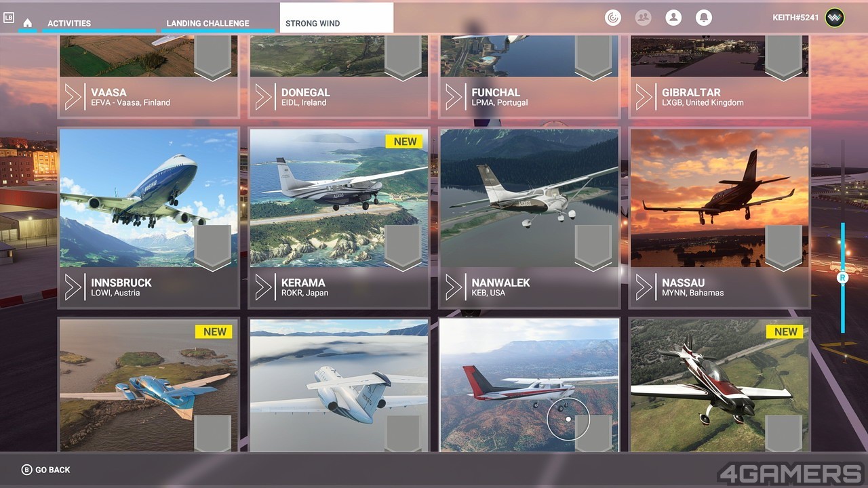
Task: Open the friends group icon
Action: pos(643,18)
